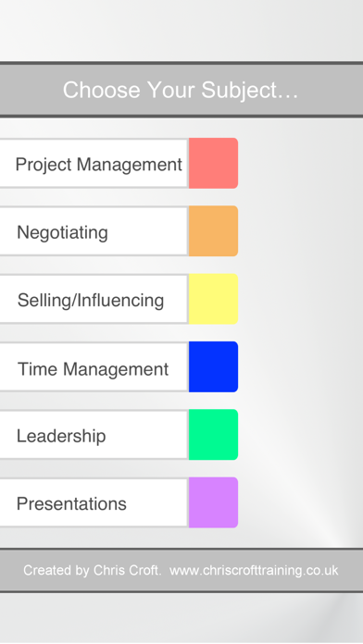Choose the Selling/Influencing subject
The height and width of the screenshot is (644, 363).
(94, 299)
